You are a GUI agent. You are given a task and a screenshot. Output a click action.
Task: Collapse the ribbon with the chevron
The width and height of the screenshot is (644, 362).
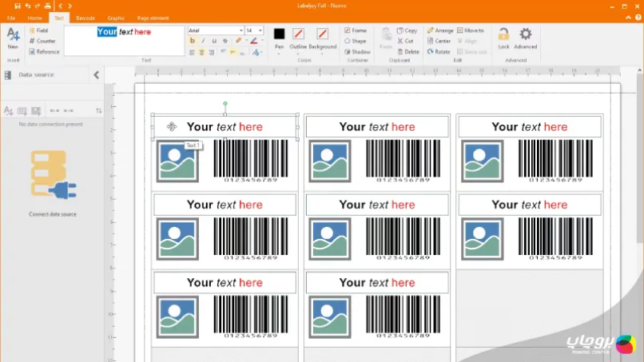coord(628,18)
